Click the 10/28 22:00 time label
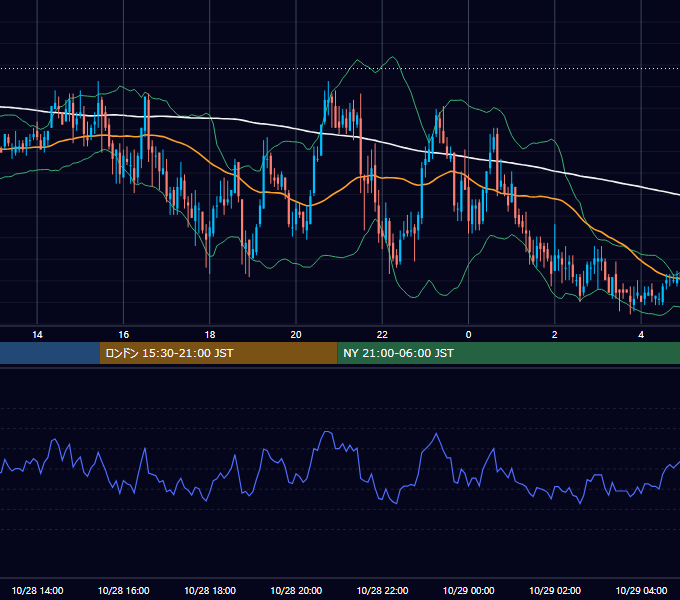680x600 pixels. click(x=382, y=590)
